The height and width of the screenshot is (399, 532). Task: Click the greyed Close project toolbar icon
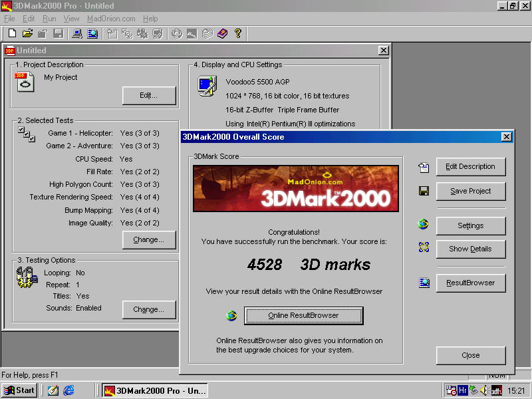click(x=43, y=33)
